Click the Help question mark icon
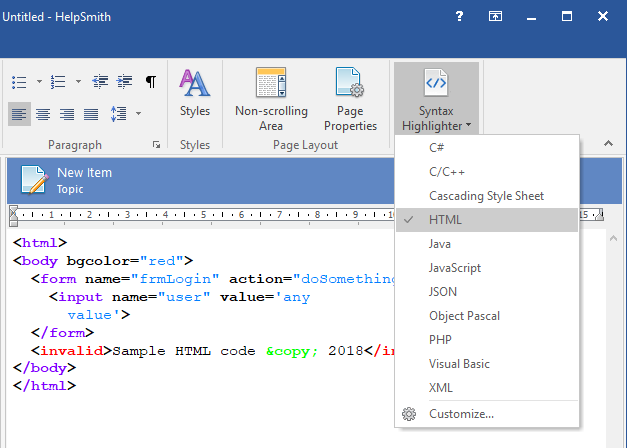The width and height of the screenshot is (627, 448). tap(459, 16)
